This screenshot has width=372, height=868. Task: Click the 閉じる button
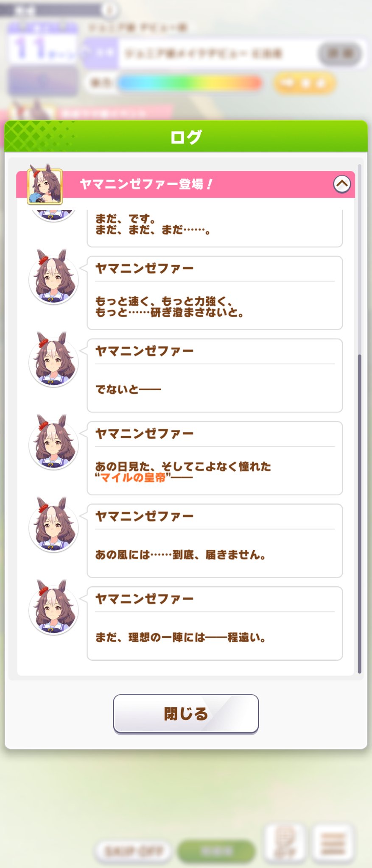pos(186,714)
